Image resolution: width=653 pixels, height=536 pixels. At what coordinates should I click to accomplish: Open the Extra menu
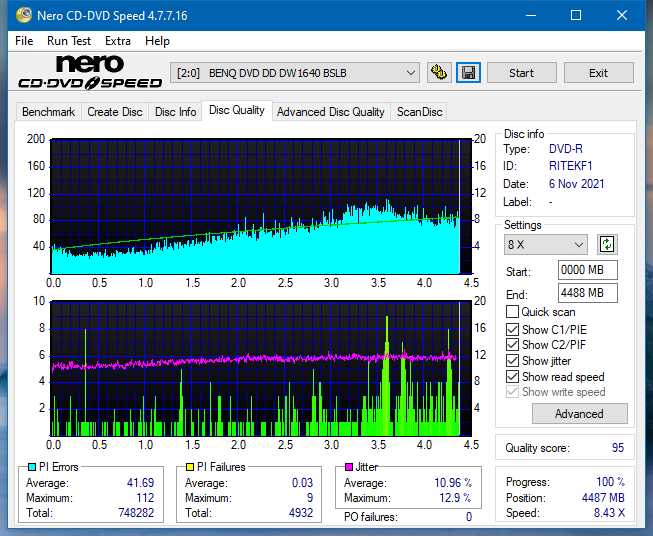pyautogui.click(x=118, y=41)
